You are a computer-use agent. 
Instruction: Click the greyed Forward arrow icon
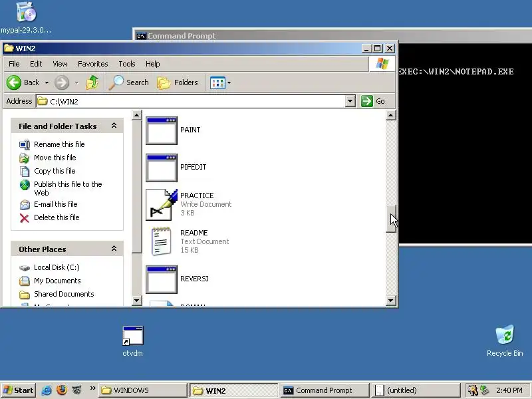tap(62, 82)
